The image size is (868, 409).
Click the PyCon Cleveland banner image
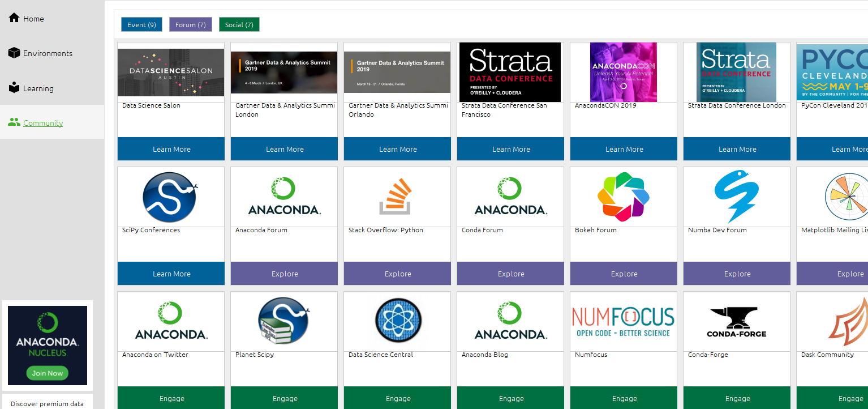pos(832,73)
